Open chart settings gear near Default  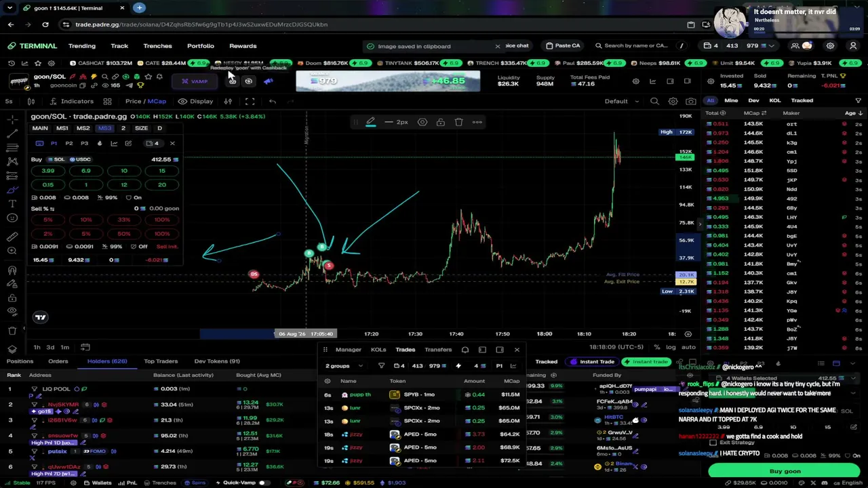click(673, 101)
